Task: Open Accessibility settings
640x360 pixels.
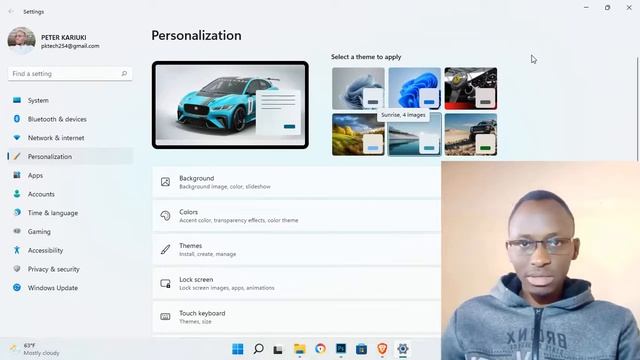Action: (x=71, y=250)
